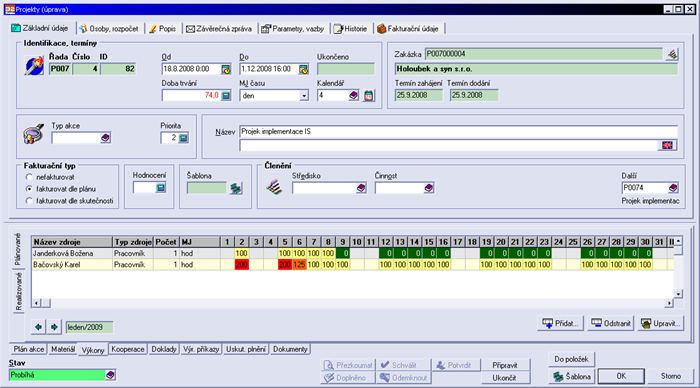Select fakturovat dle plánu radio option
This screenshot has width=700, height=388.
[29, 189]
